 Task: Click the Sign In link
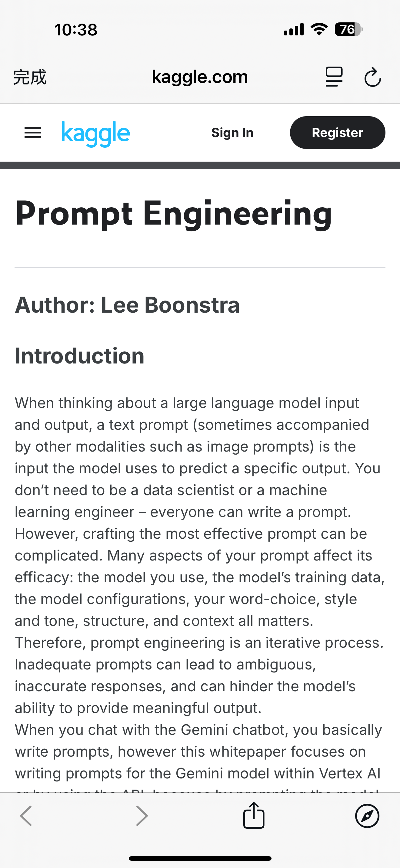click(x=232, y=133)
